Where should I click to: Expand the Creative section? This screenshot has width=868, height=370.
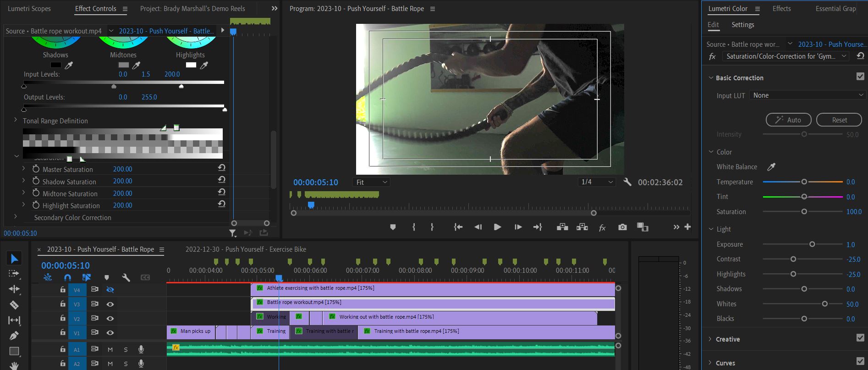click(710, 339)
